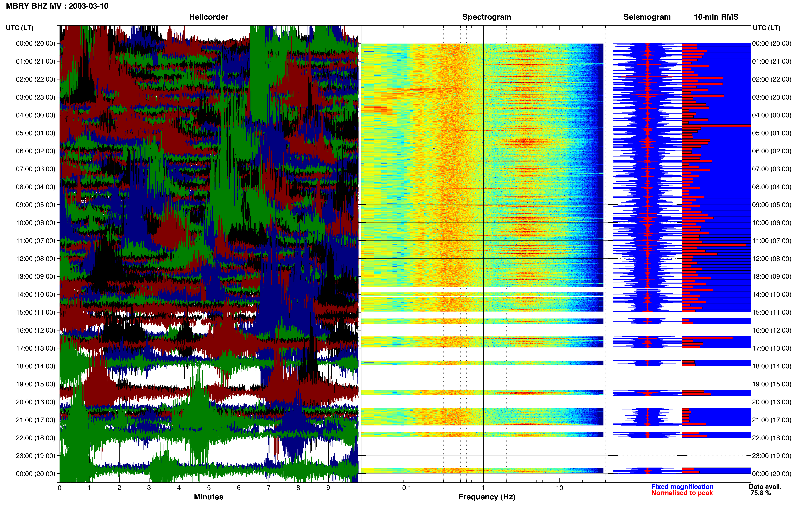Click left time label '02:00 (22:00)'

36,79
